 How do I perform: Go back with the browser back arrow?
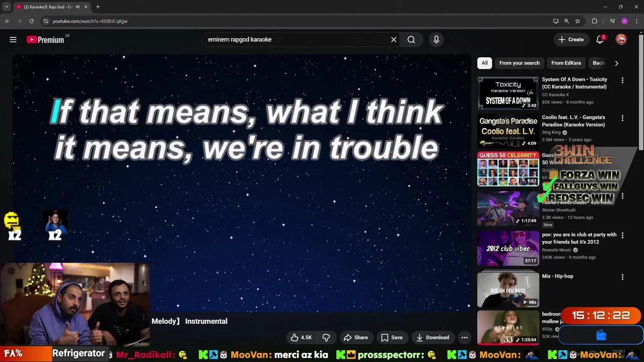pos(7,21)
